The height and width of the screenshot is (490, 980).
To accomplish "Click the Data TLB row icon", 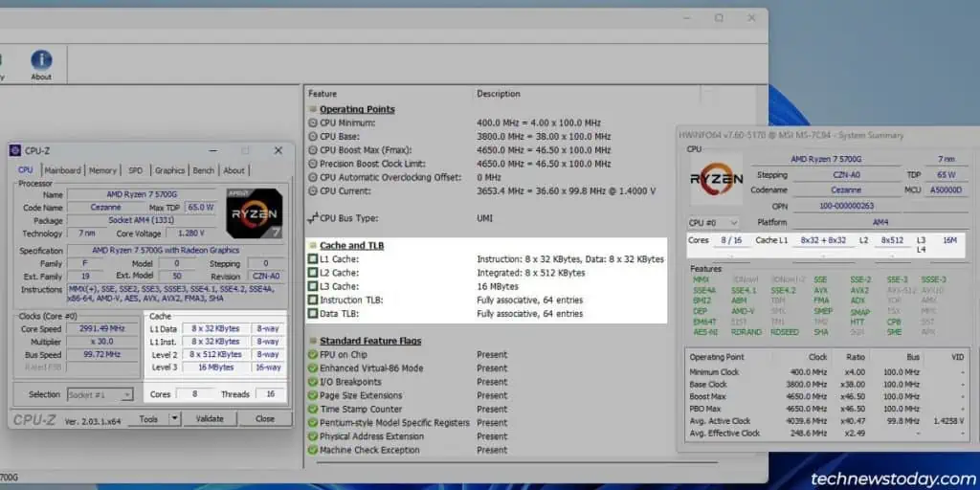I will tap(313, 314).
